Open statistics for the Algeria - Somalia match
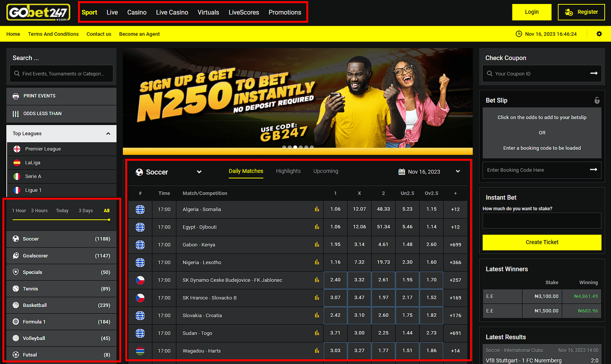The image size is (611, 364). coord(316,209)
